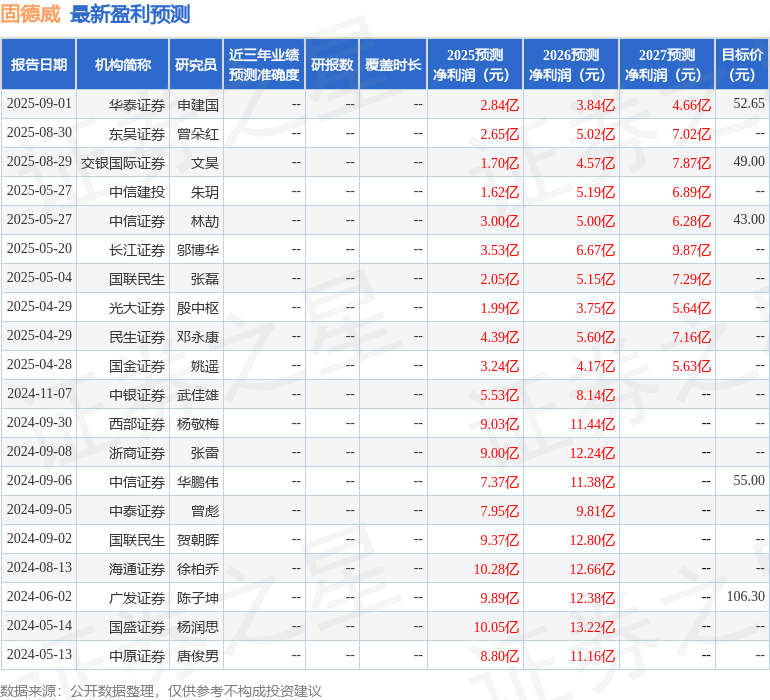Click researcher 文昊
The height and width of the screenshot is (700, 770).
(x=205, y=163)
